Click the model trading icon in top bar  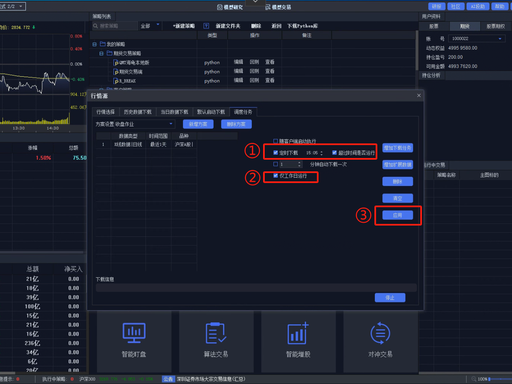[268, 7]
